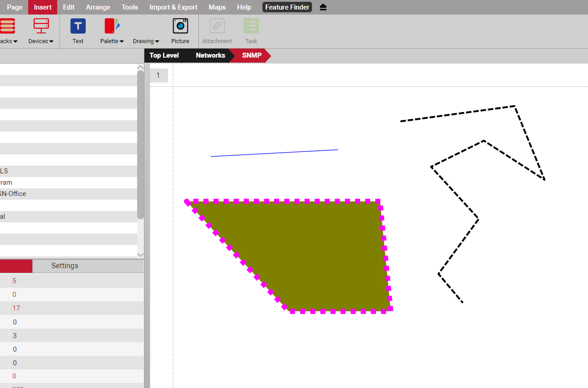
Task: Click the Devices icon
Action: click(41, 26)
